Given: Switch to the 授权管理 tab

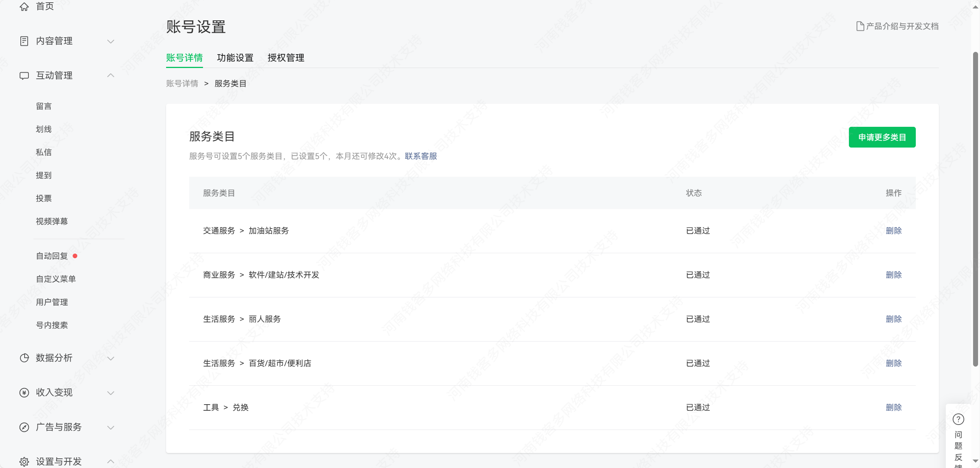Looking at the screenshot, I should [286, 58].
